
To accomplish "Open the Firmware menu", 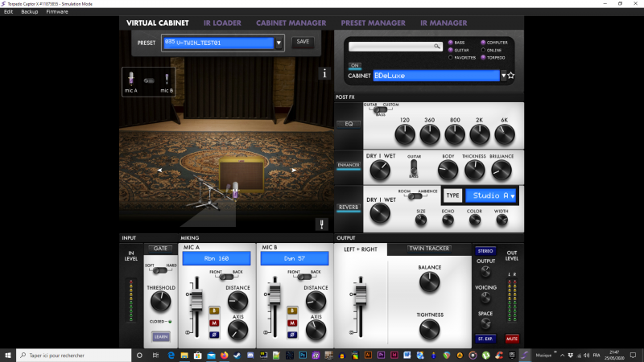I will pyautogui.click(x=57, y=12).
